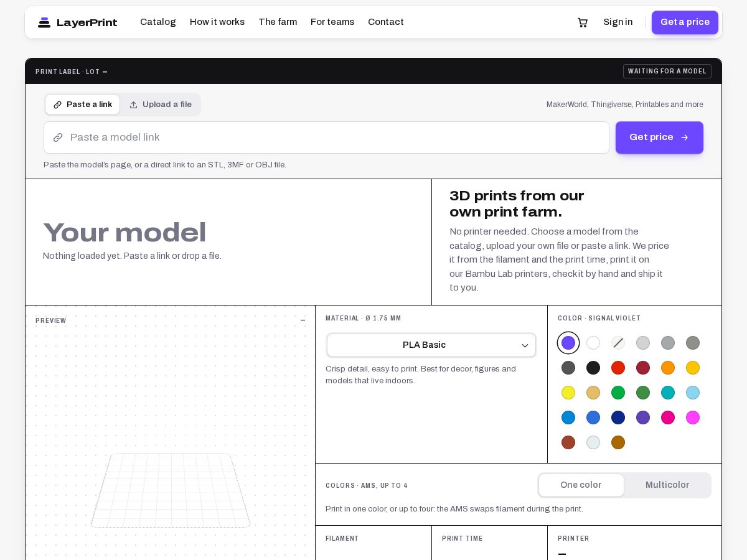Image resolution: width=747 pixels, height=560 pixels.
Task: Click 3D prints from our own print farm heading
Action: pos(517,204)
